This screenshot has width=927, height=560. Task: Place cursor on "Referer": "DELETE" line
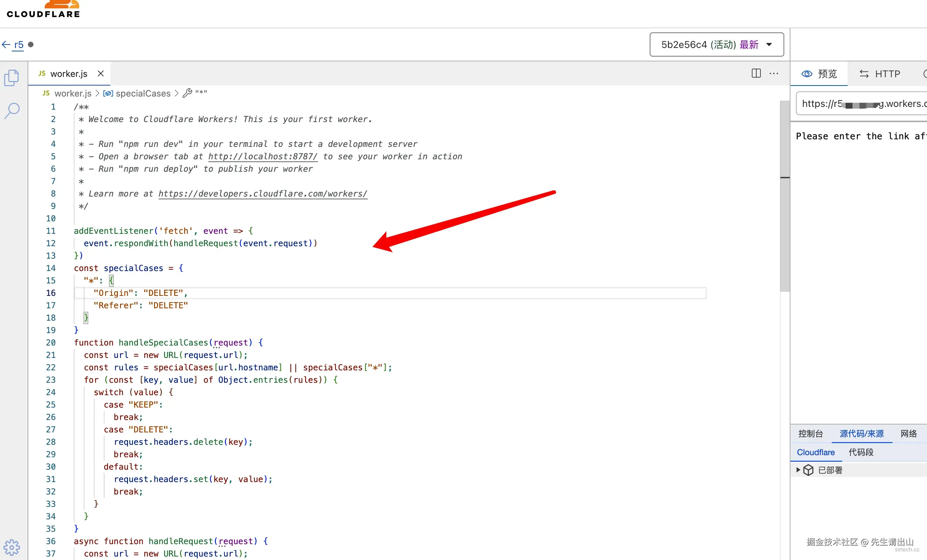click(x=141, y=306)
